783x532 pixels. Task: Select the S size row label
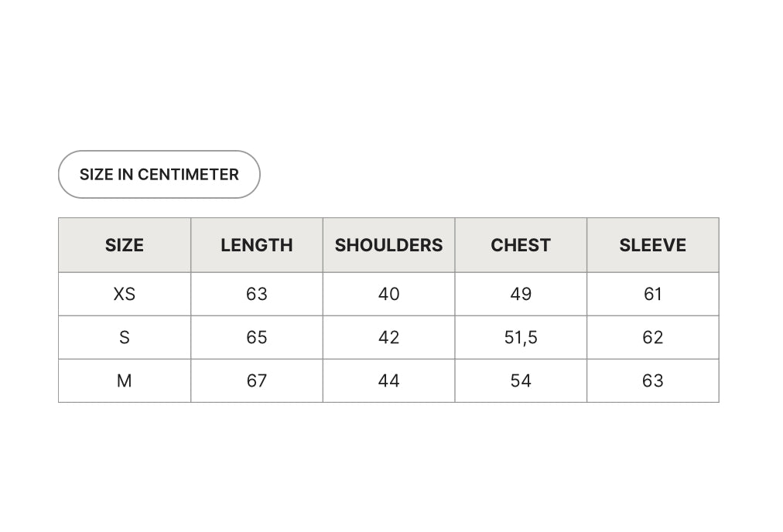125,337
